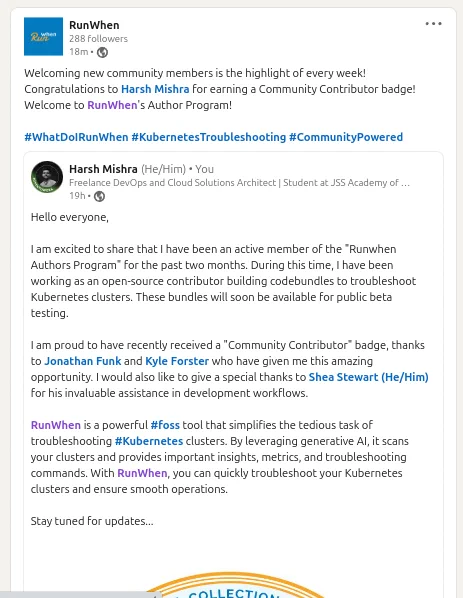Screen dimensions: 463x598
Task: Click Harsh Mishra link in congratulations text
Action: 155,89
